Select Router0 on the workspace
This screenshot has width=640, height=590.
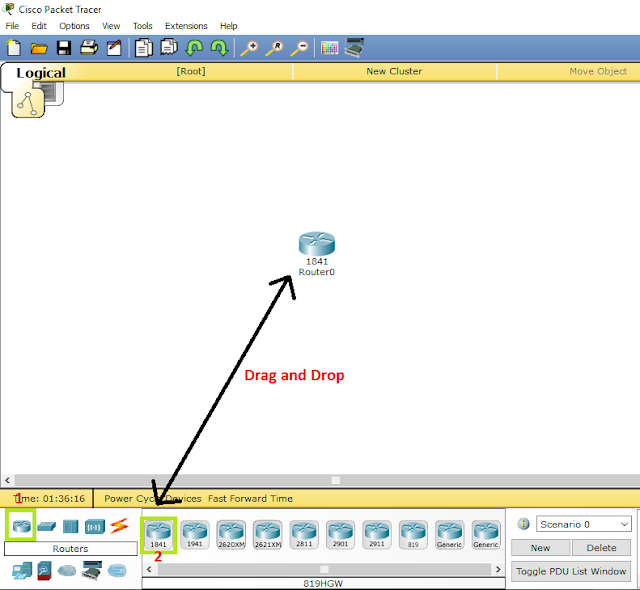tap(317, 244)
